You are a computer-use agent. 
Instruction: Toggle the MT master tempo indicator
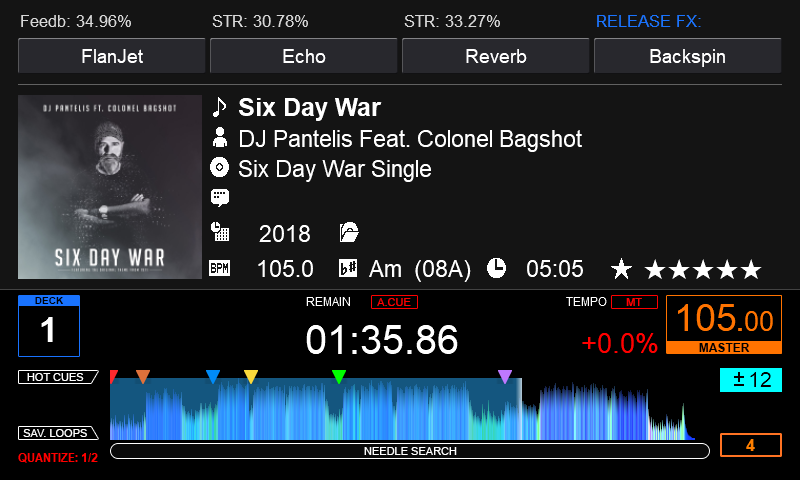pyautogui.click(x=634, y=302)
